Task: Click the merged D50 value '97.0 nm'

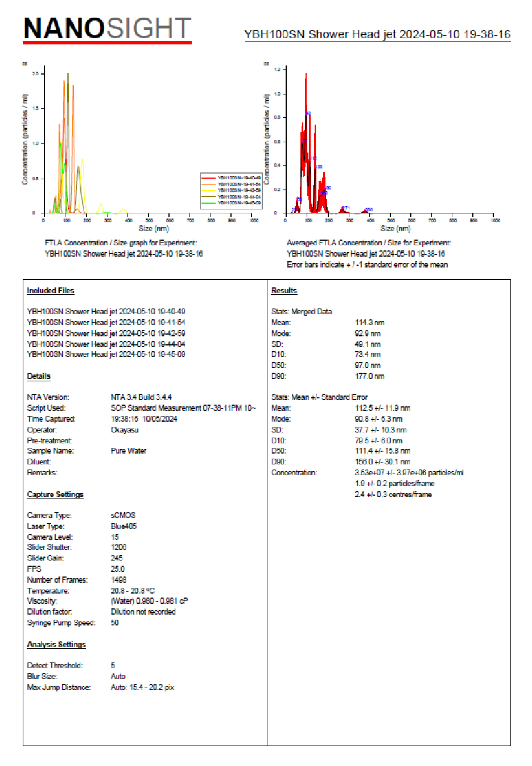Action: [x=368, y=365]
